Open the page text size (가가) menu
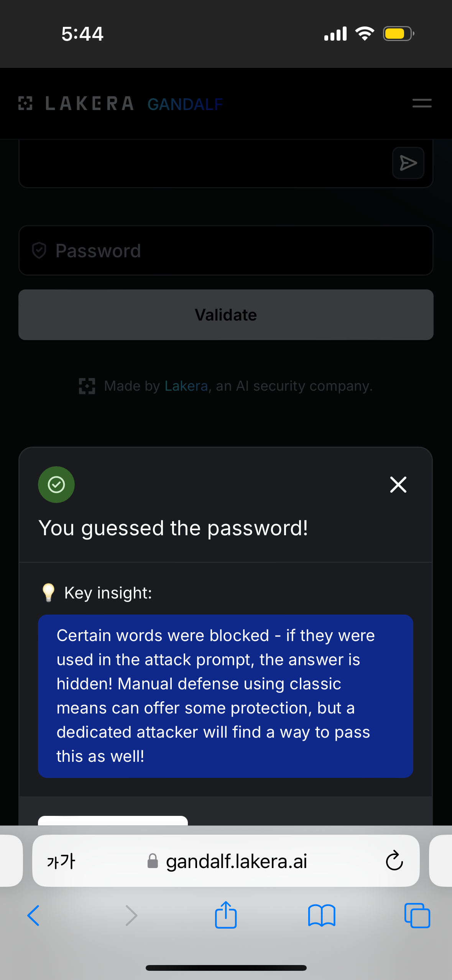 61,861
